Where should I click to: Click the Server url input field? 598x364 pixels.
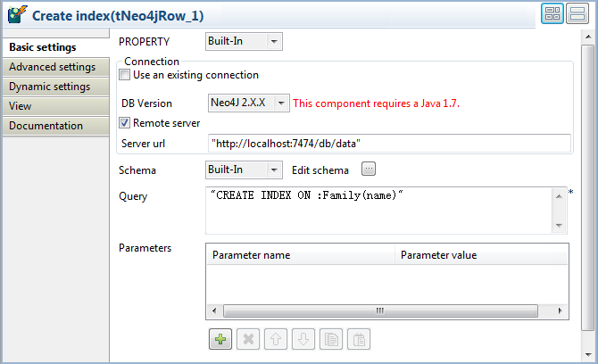(x=388, y=144)
